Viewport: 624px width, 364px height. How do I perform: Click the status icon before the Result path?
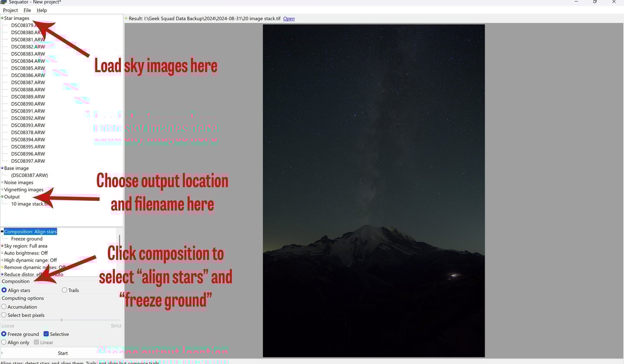click(126, 19)
